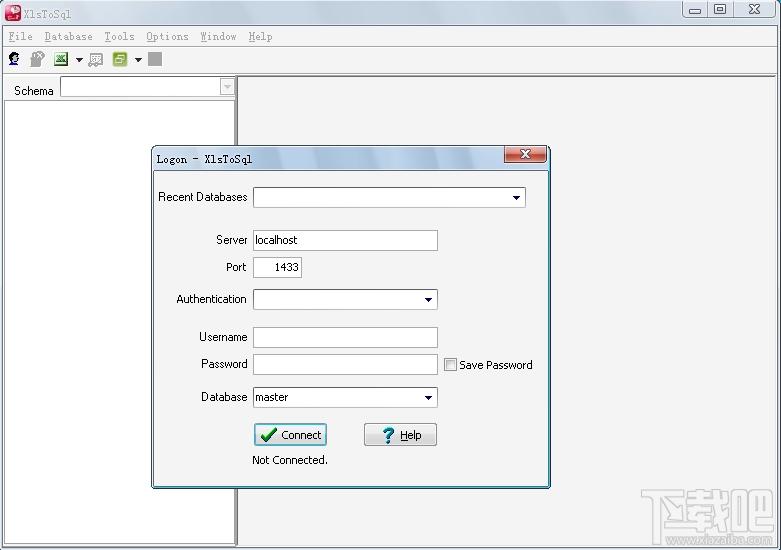This screenshot has height=550, width=781.
Task: Maximize the XlsToSql main window
Action: pos(720,9)
